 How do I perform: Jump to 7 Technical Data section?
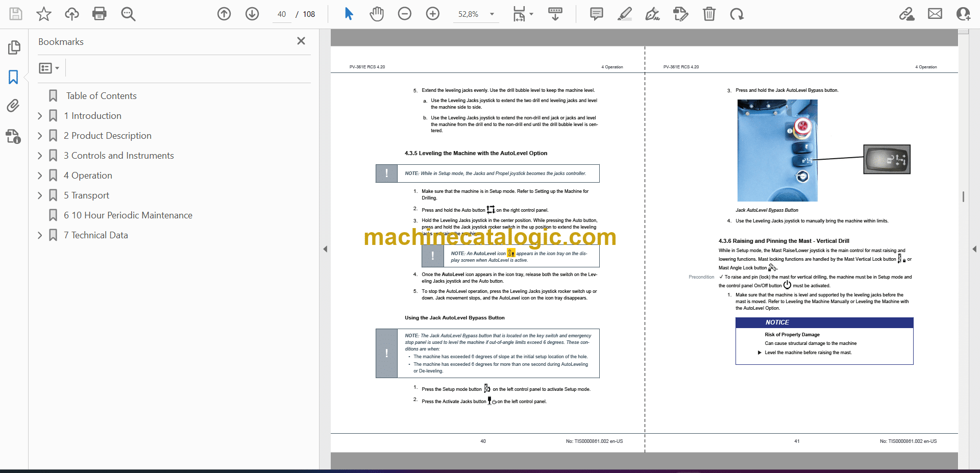point(96,235)
